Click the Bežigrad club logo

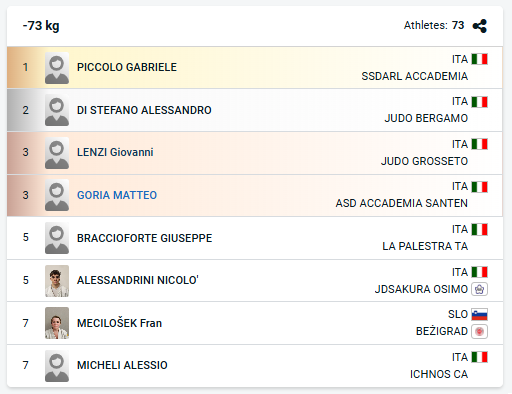click(x=479, y=331)
